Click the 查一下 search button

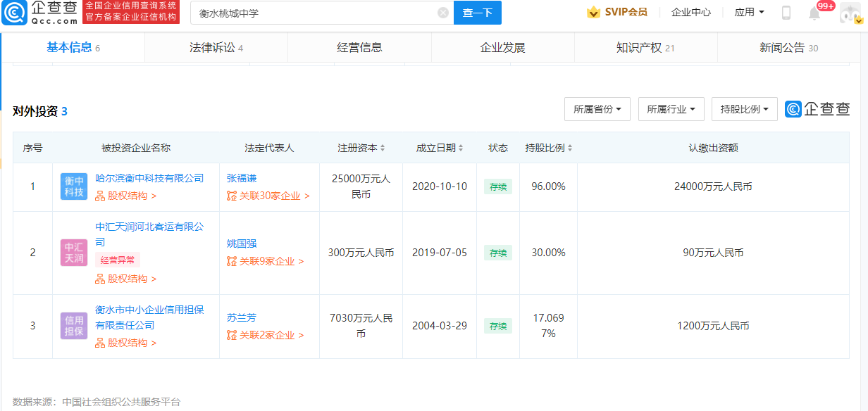[477, 13]
